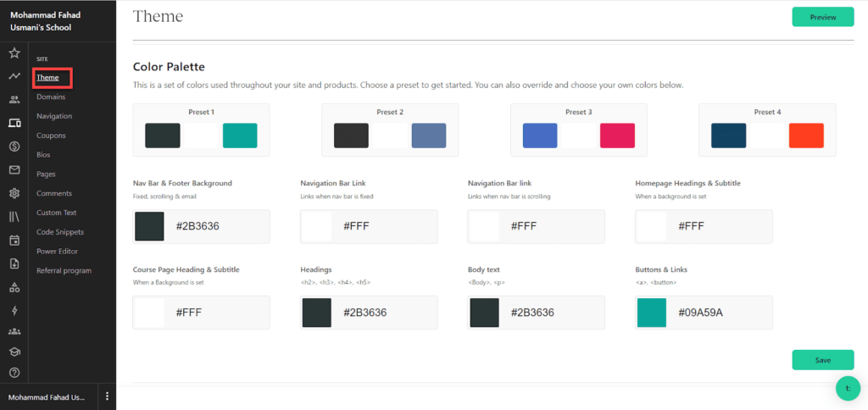Click Preset 2 slate blue color block
This screenshot has width=868, height=410.
pyautogui.click(x=428, y=136)
